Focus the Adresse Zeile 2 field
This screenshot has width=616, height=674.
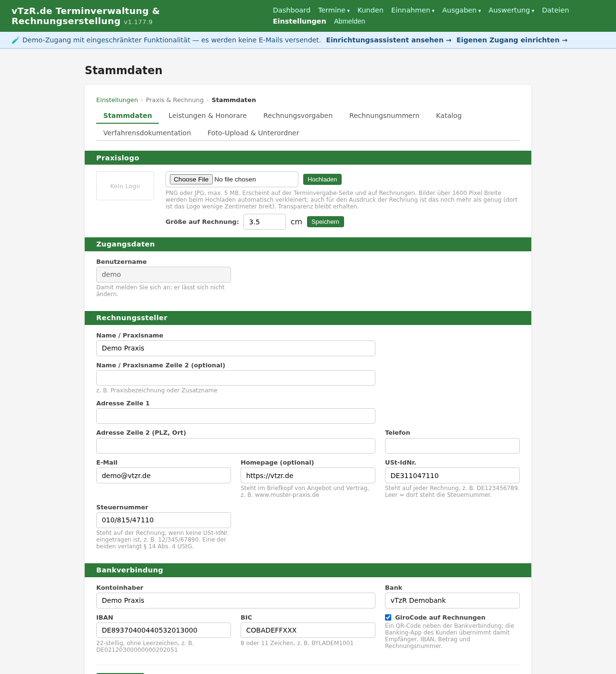pyautogui.click(x=236, y=446)
